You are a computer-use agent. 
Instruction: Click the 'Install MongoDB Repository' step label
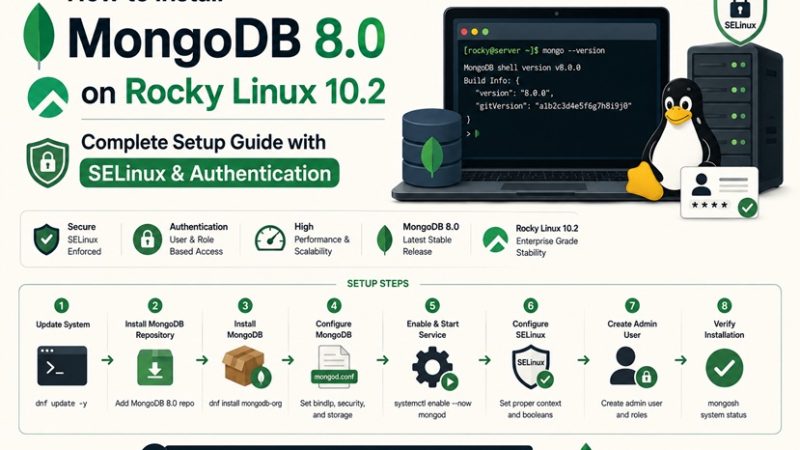pyautogui.click(x=155, y=330)
